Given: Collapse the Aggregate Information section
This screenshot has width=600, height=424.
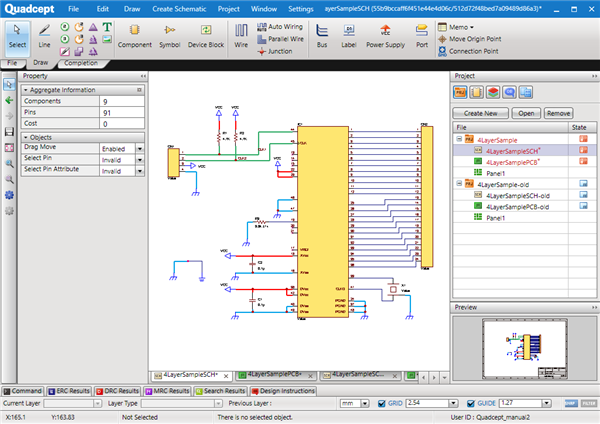Looking at the screenshot, I should pos(26,90).
